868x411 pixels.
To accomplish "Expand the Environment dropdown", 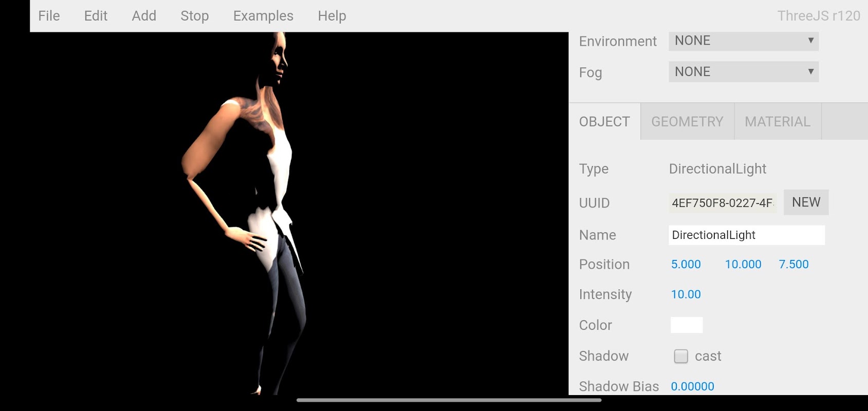I will (x=743, y=41).
